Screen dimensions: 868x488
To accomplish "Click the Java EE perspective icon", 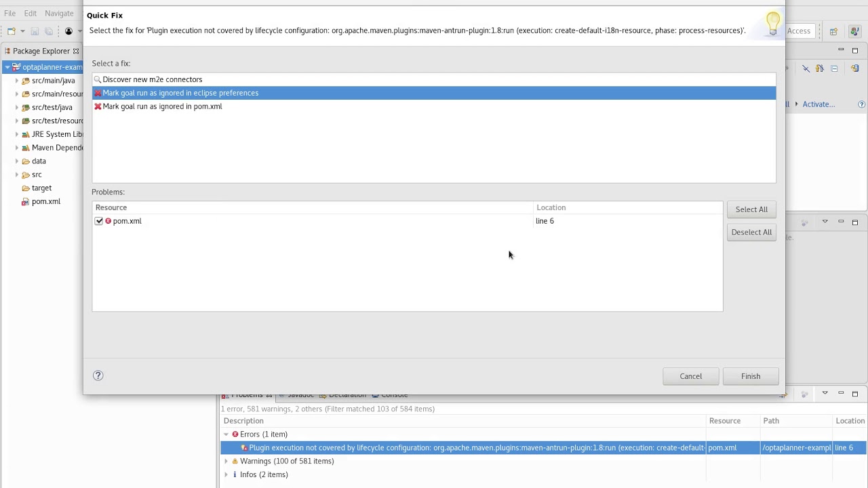I will [x=854, y=31].
